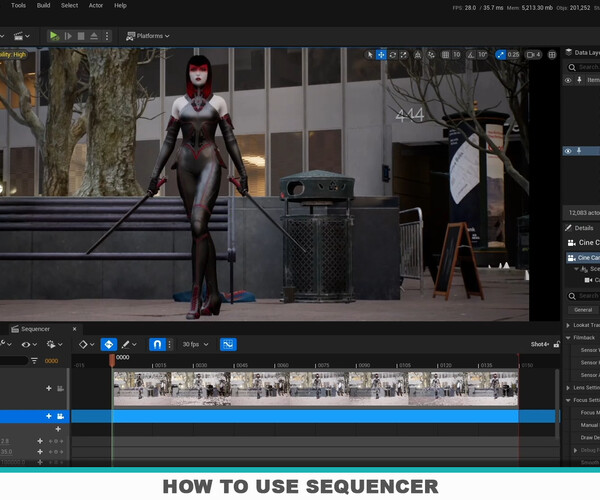Activate the Translate gizmo tool
This screenshot has width=600, height=500.
381,55
